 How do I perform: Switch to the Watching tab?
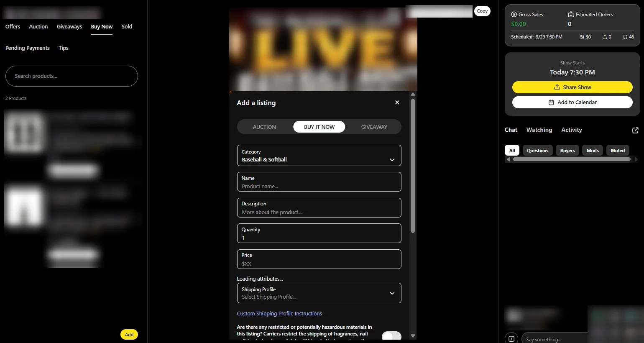(539, 130)
